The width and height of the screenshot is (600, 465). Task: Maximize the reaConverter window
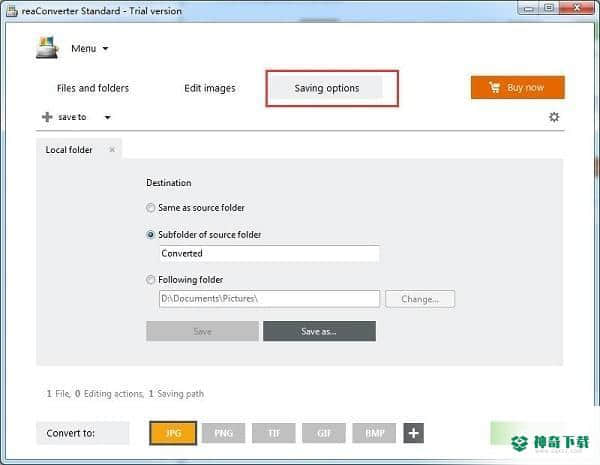(x=549, y=8)
